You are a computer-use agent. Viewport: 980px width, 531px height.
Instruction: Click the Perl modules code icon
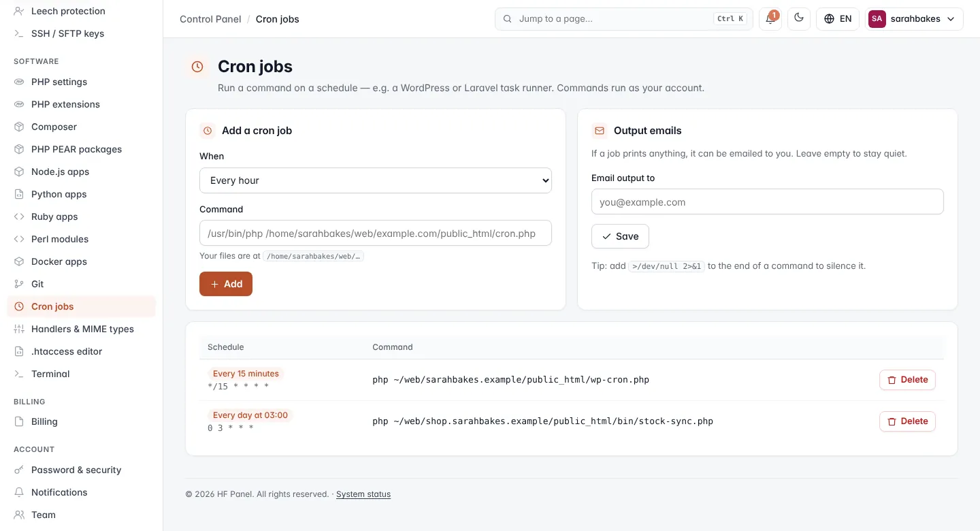click(x=19, y=239)
